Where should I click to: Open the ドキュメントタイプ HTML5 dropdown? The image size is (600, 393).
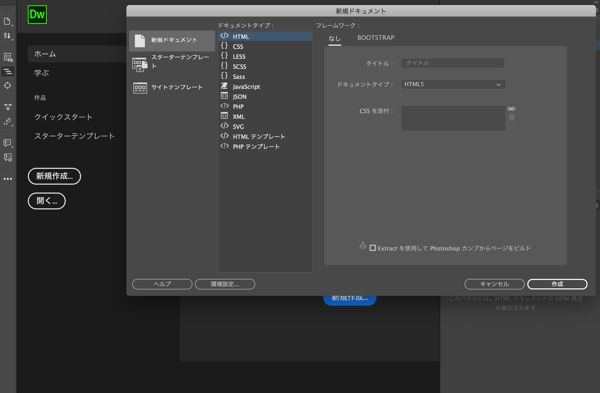[453, 84]
